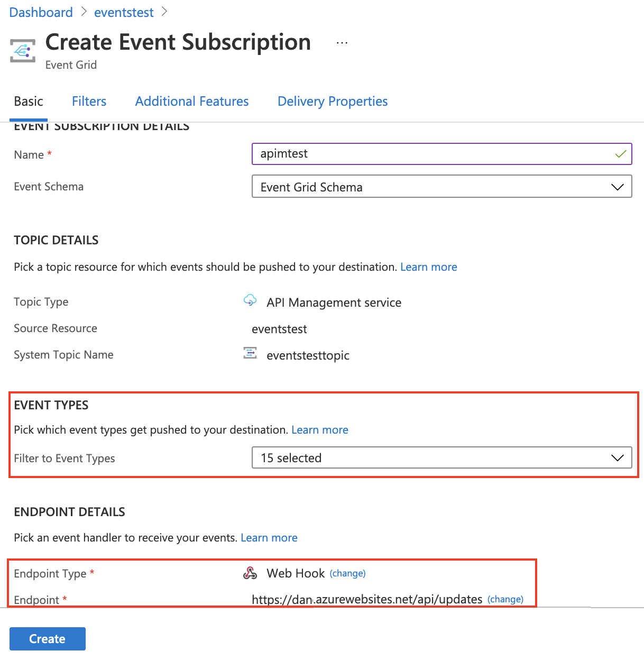The height and width of the screenshot is (660, 644).
Task: Click the Web Hook endpoint icon
Action: [250, 573]
